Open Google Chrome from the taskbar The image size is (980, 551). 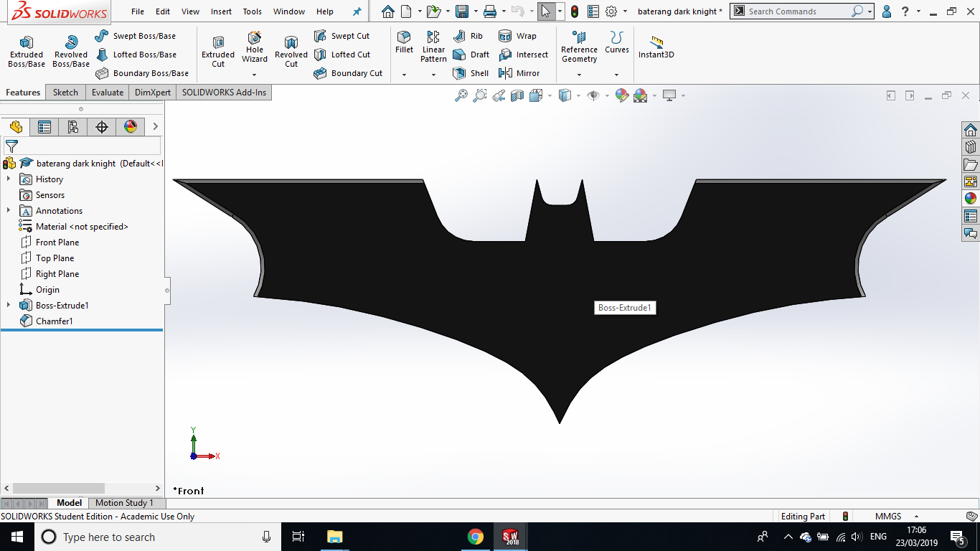point(475,537)
